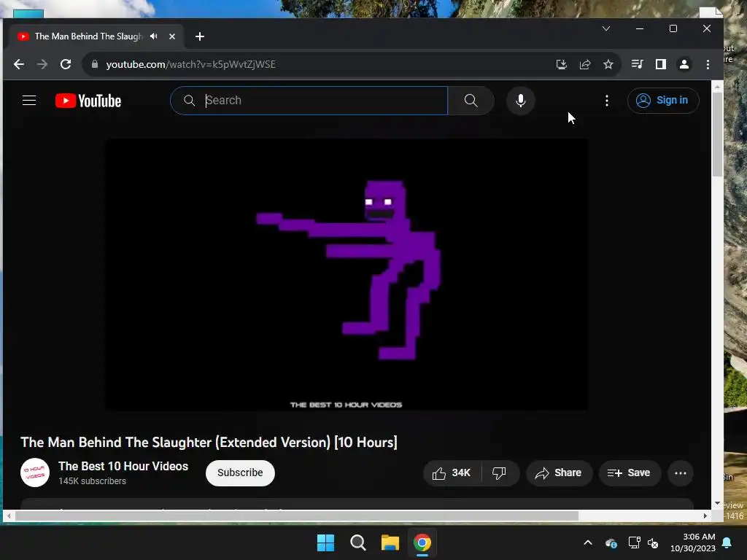
Task: Bookmark this page with star icon
Action: tap(608, 64)
